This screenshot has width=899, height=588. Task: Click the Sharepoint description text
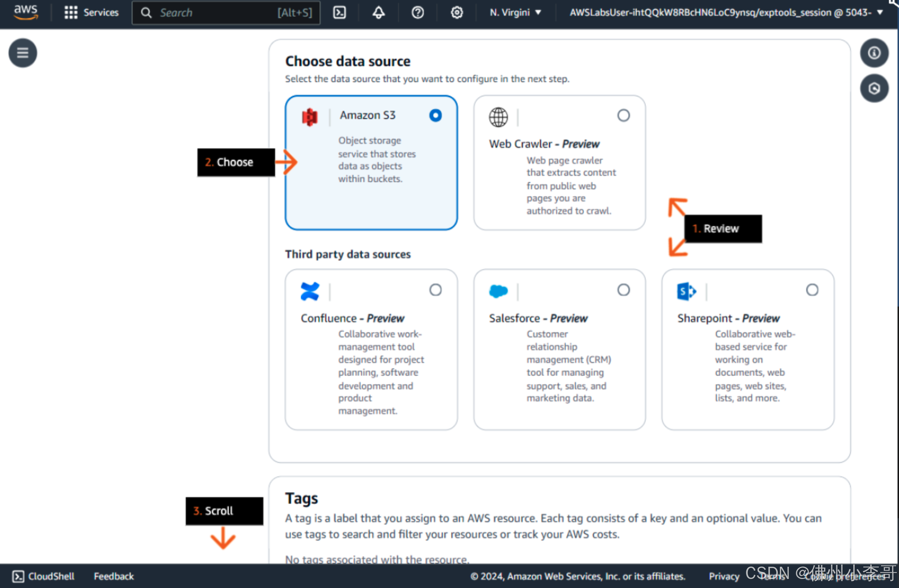pyautogui.click(x=755, y=366)
